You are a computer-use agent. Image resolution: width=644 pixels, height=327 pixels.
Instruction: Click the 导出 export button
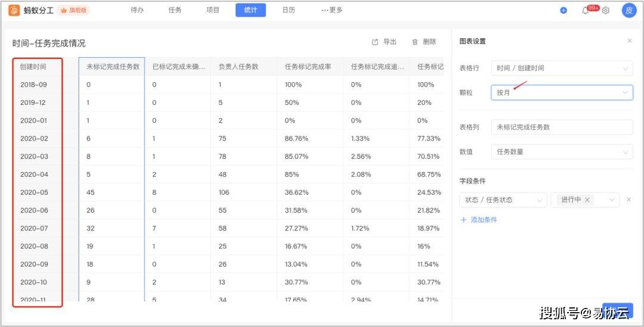[384, 42]
